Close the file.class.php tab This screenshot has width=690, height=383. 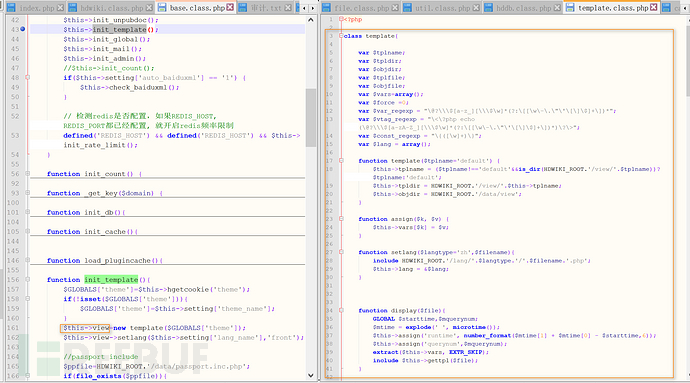395,7
